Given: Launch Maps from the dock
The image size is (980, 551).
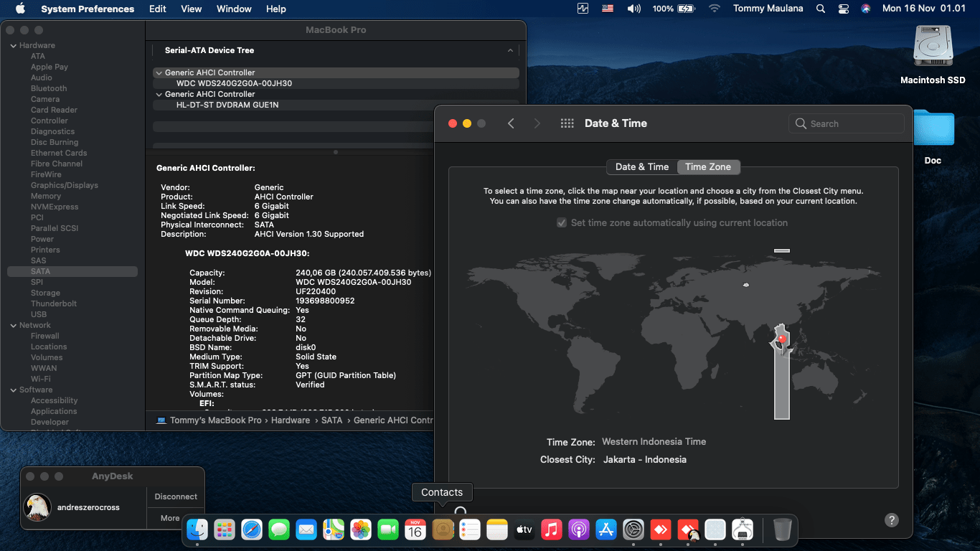Looking at the screenshot, I should pos(334,530).
